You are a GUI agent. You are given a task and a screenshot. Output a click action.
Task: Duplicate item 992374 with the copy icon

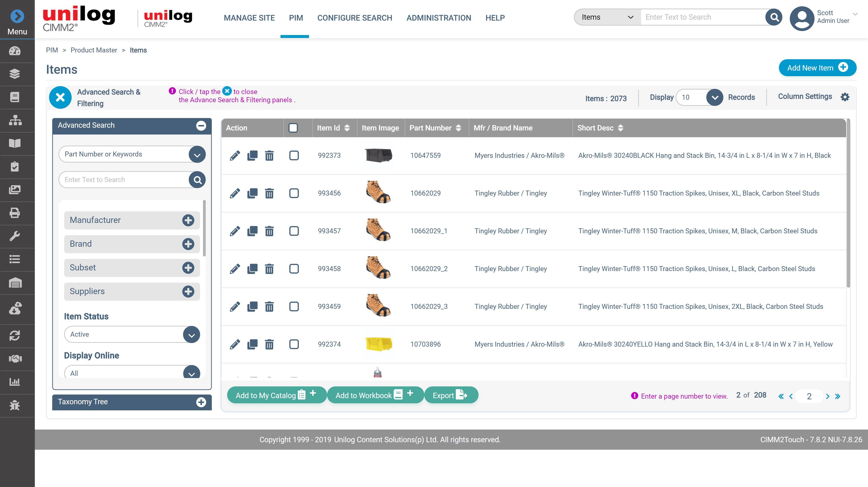pyautogui.click(x=252, y=344)
